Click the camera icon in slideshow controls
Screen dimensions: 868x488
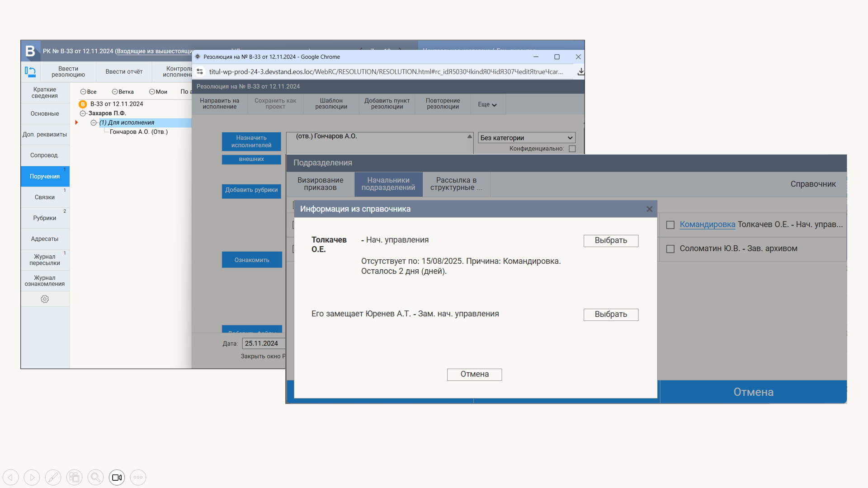[117, 477]
